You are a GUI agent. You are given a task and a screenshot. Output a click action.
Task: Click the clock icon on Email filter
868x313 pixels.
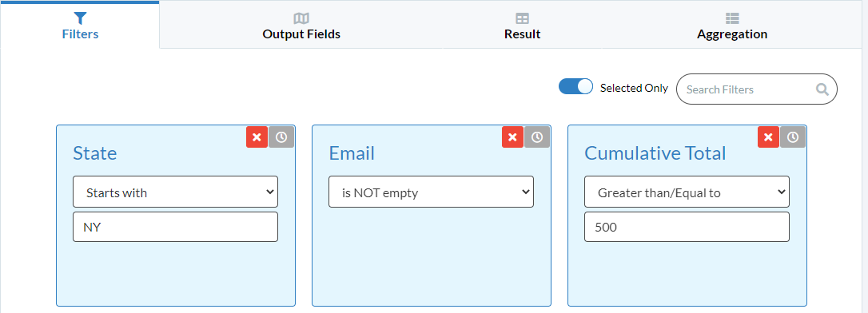click(537, 137)
